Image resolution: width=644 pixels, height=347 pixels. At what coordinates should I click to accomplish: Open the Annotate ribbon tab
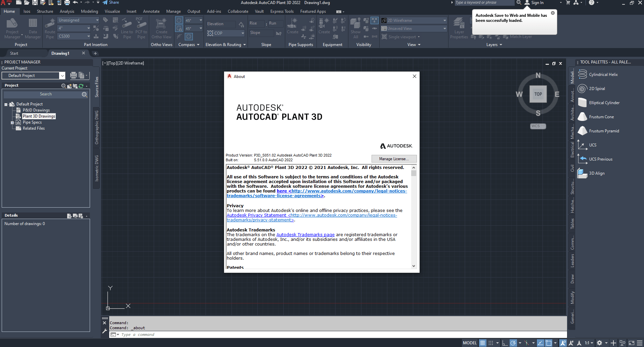[x=151, y=11]
